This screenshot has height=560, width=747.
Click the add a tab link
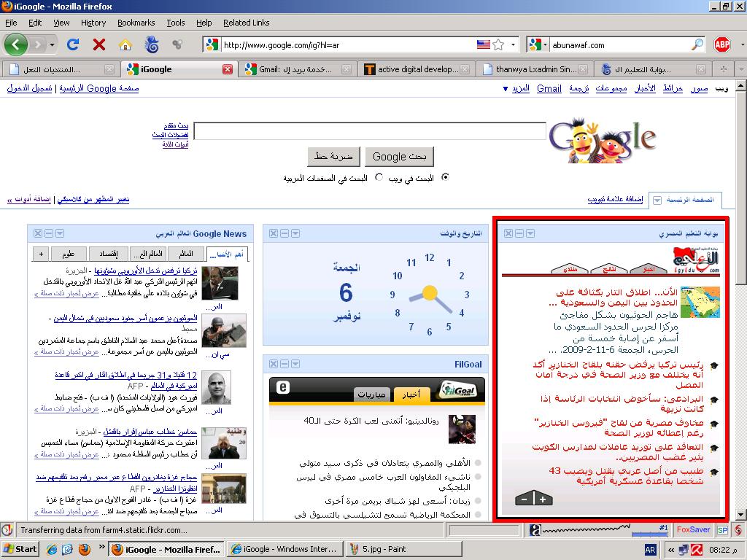(615, 199)
